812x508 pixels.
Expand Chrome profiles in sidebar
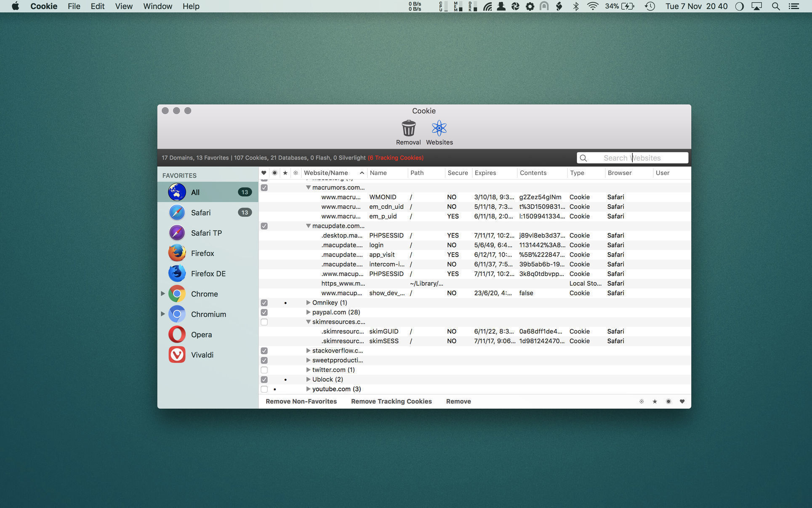pyautogui.click(x=163, y=294)
